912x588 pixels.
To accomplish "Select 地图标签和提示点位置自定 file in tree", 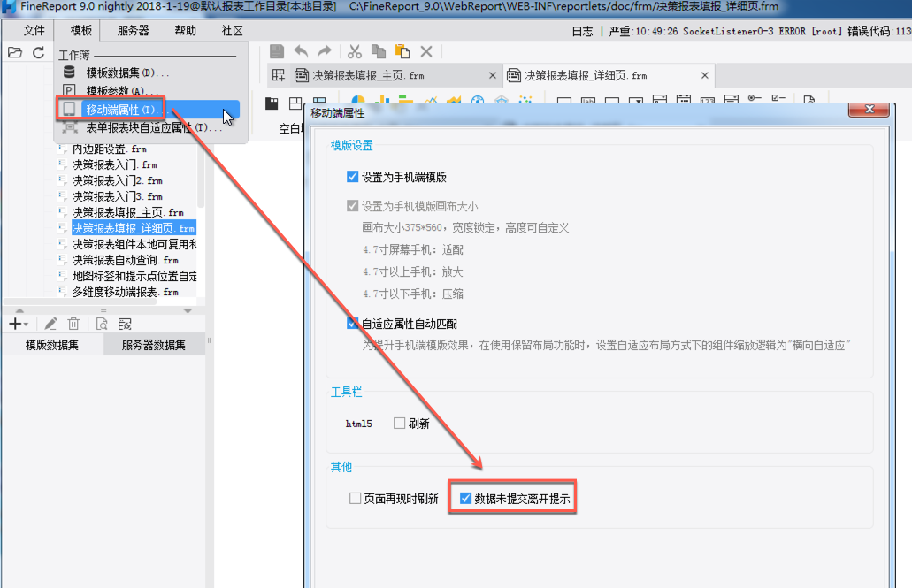I will click(134, 276).
